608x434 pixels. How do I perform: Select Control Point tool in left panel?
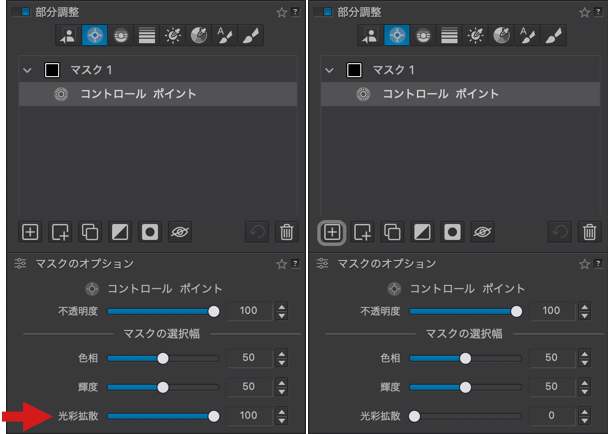[x=95, y=36]
